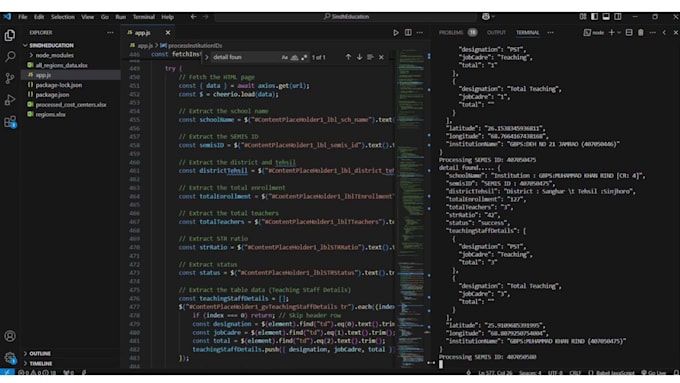Image resolution: width=680 pixels, height=383 pixels.
Task: Toggle Match Case in find widget
Action: pos(284,57)
